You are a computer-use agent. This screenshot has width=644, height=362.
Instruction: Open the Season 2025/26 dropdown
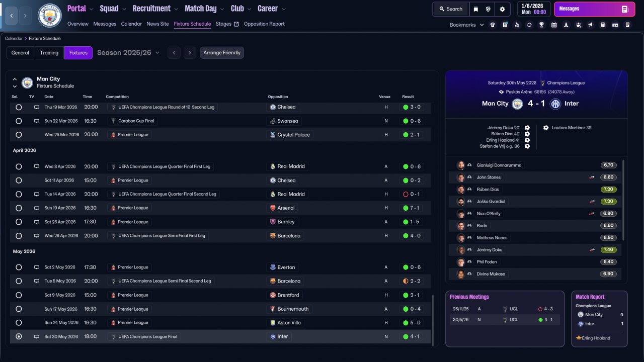[x=128, y=52]
